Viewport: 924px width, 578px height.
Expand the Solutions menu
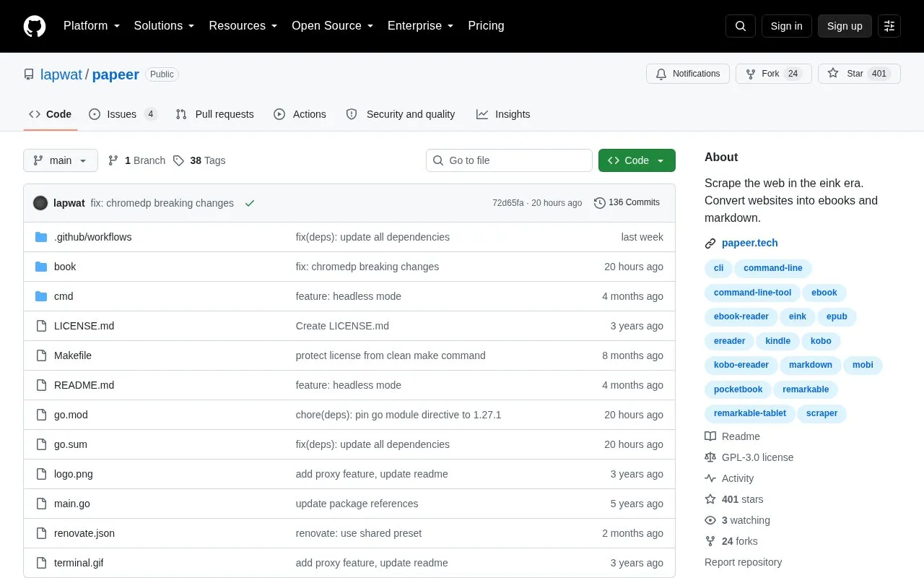tap(164, 26)
